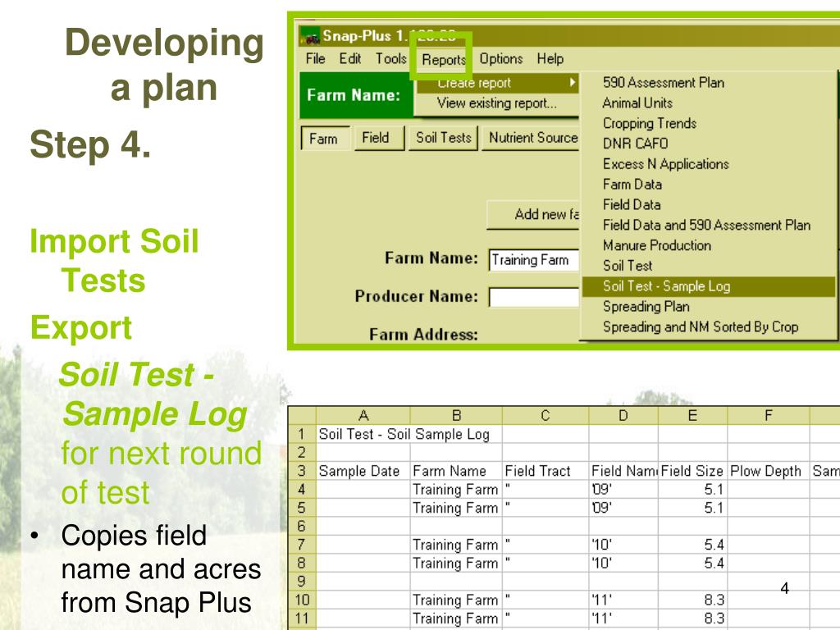Click field size 8.3 in row 10
Screen dimensions: 840x630
[x=692, y=600]
